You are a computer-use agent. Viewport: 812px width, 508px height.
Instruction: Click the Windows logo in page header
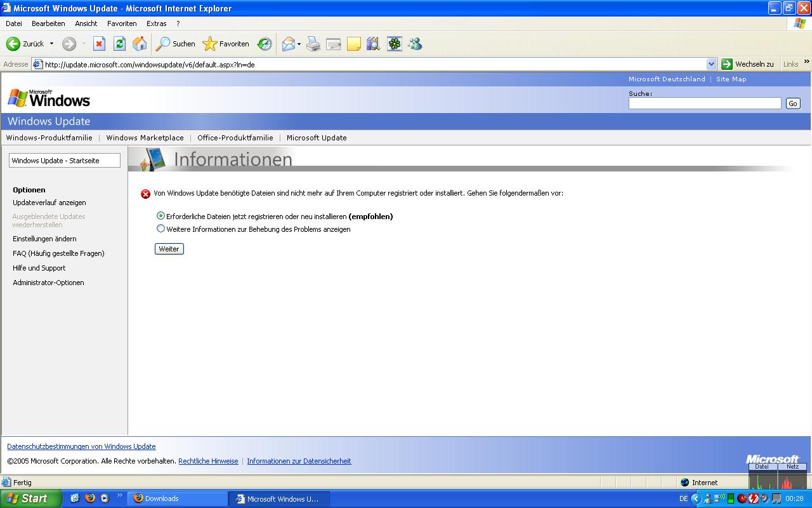(x=49, y=98)
